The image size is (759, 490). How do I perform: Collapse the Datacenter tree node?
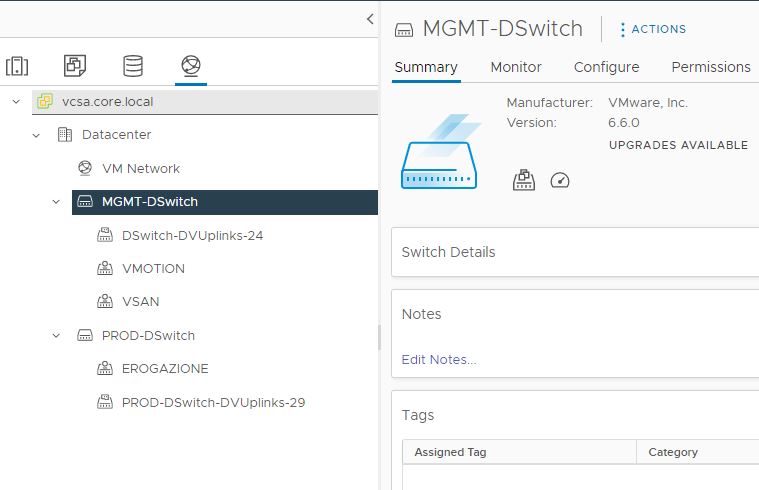tap(36, 135)
